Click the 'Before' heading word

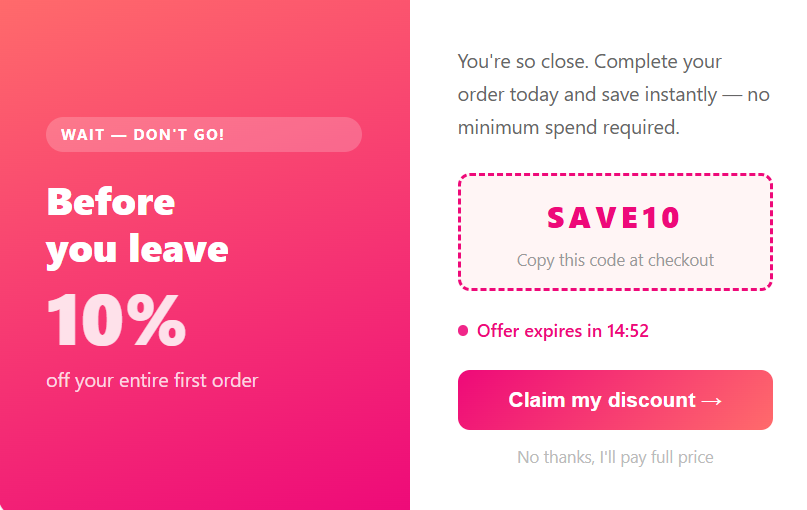111,203
